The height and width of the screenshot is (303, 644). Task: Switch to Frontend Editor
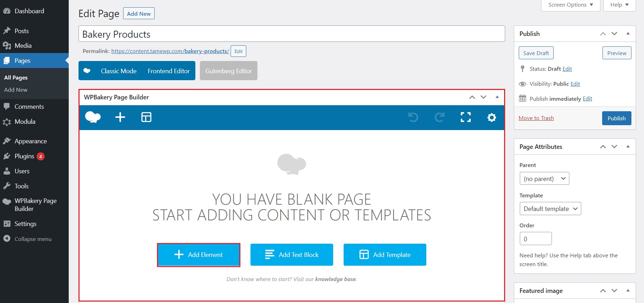pyautogui.click(x=169, y=71)
